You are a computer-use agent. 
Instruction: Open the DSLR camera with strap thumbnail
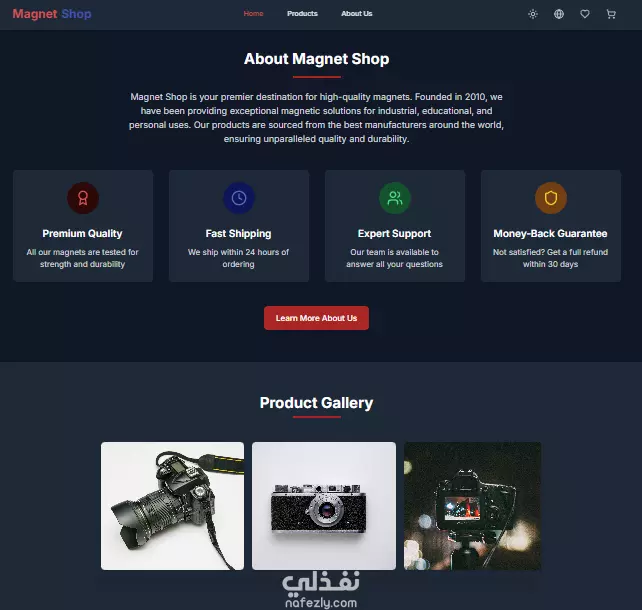click(172, 506)
